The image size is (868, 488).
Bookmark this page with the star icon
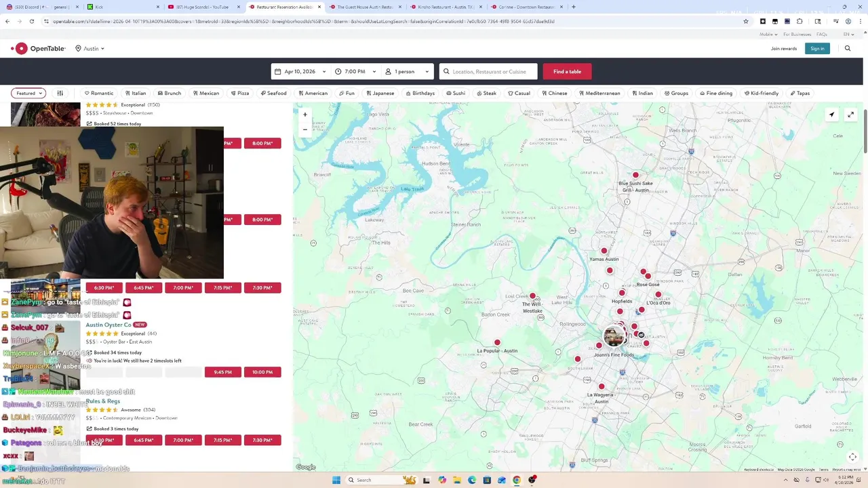tap(746, 21)
